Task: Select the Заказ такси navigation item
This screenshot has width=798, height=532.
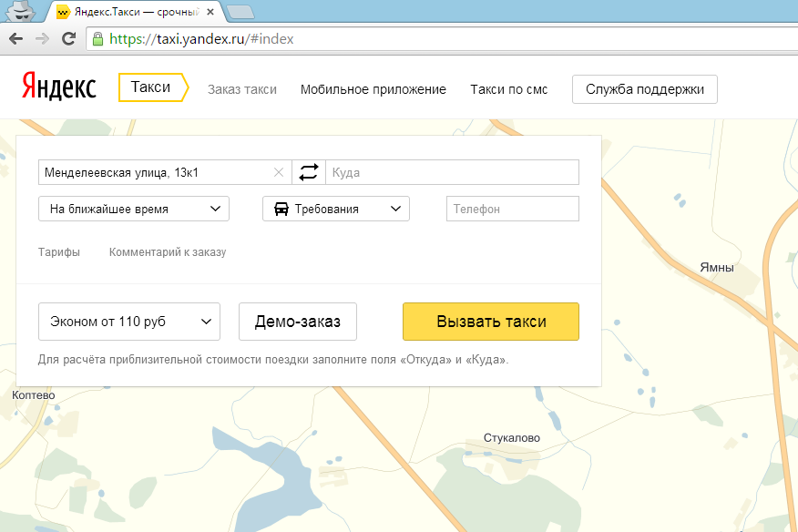Action: coord(242,89)
